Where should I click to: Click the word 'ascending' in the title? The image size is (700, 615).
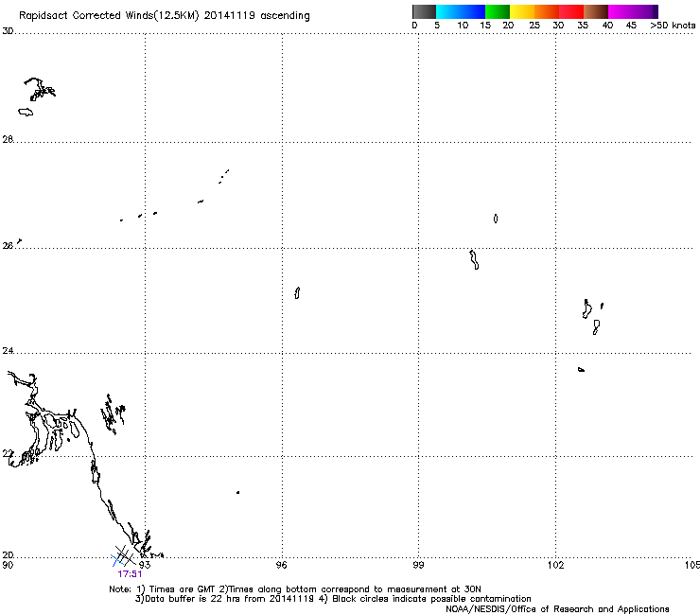[285, 16]
